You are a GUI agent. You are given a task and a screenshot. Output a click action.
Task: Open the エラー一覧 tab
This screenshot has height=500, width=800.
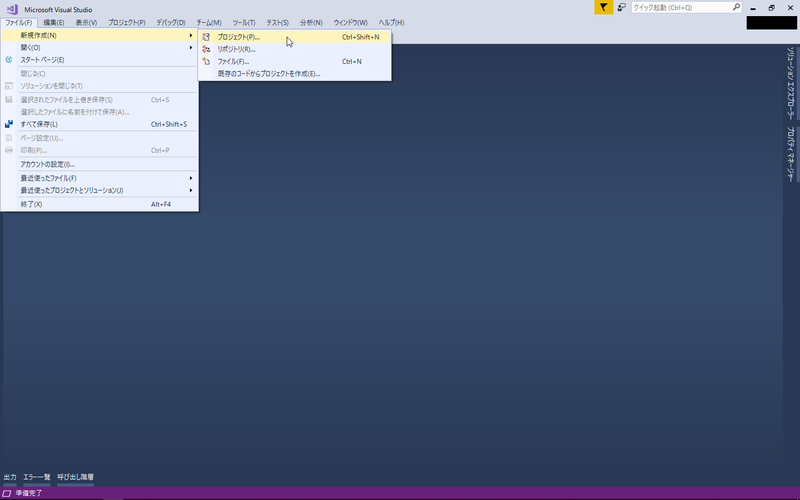[37, 477]
